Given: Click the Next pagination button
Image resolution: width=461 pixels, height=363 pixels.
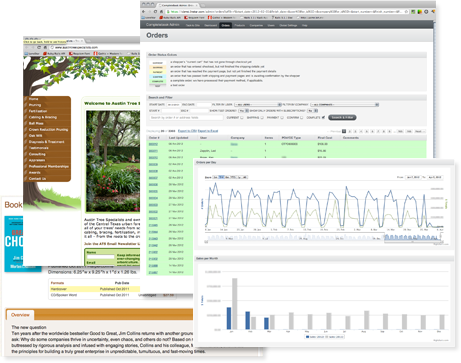Looking at the screenshot, I should [x=420, y=131].
